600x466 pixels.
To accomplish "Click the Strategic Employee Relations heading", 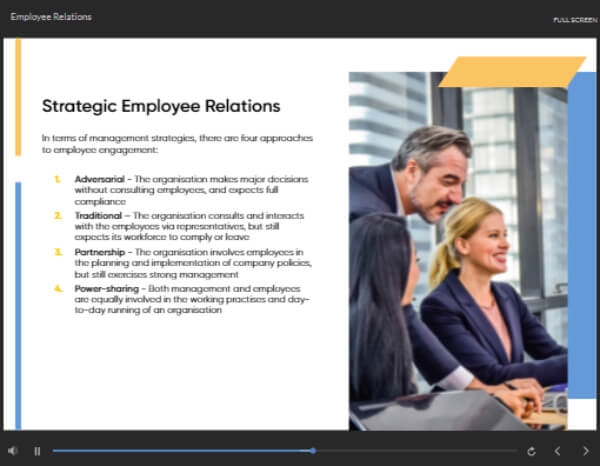I will tap(161, 106).
